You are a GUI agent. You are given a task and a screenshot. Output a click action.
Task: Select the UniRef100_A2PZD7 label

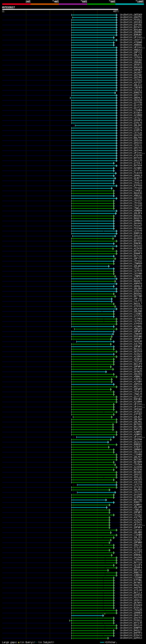point(131,82)
